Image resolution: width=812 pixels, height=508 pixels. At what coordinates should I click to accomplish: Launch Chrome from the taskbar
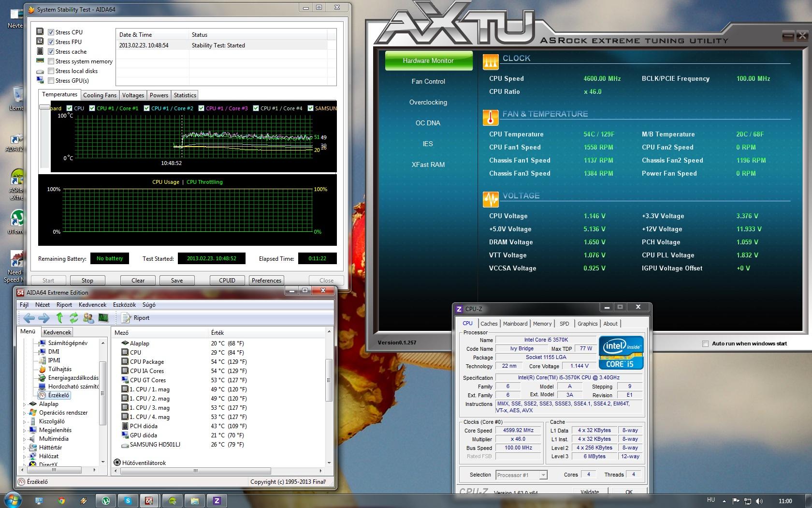pyautogui.click(x=61, y=501)
